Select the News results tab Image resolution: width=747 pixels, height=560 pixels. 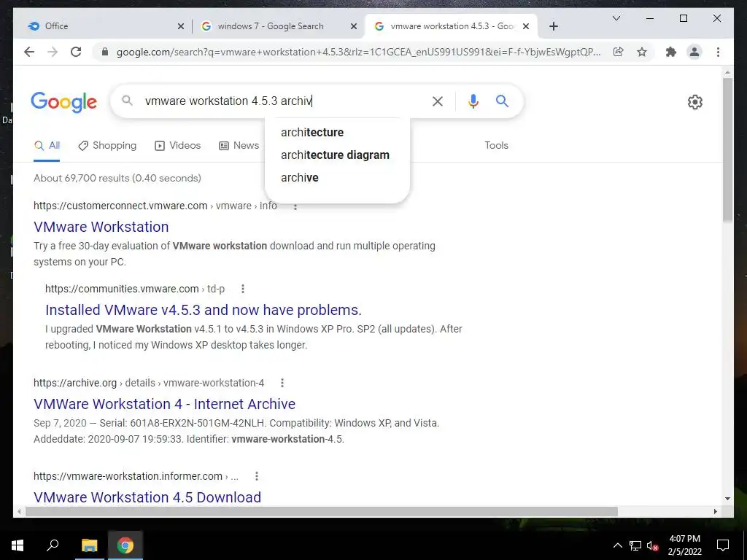pos(239,146)
